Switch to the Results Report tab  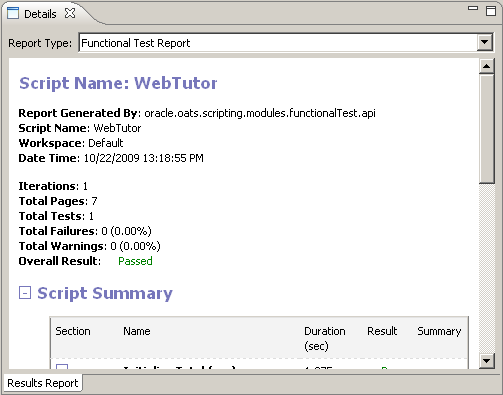point(43,383)
